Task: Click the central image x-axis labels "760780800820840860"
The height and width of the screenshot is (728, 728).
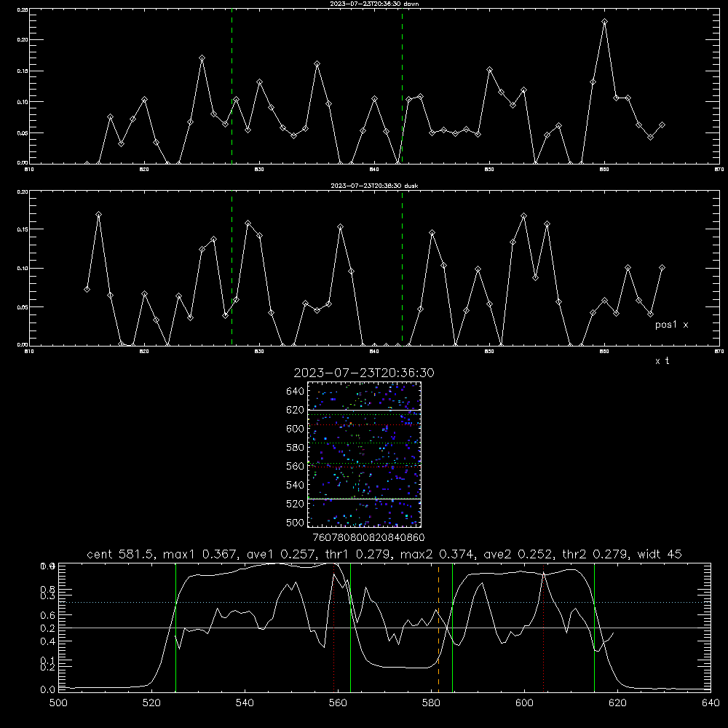Action: point(368,538)
